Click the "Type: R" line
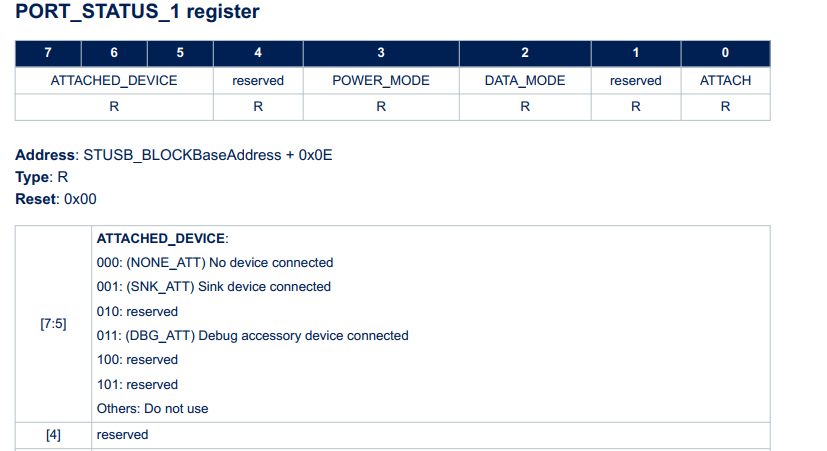This screenshot has width=827, height=451. click(x=42, y=177)
